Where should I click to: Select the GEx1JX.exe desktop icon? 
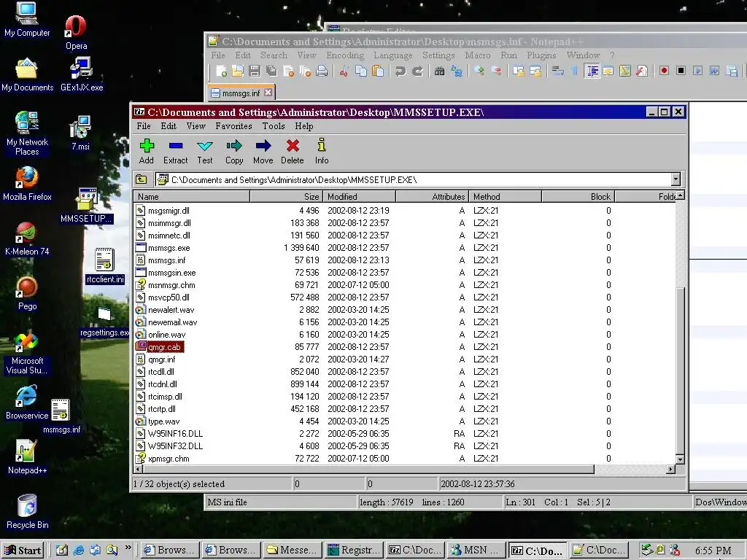pos(82,75)
